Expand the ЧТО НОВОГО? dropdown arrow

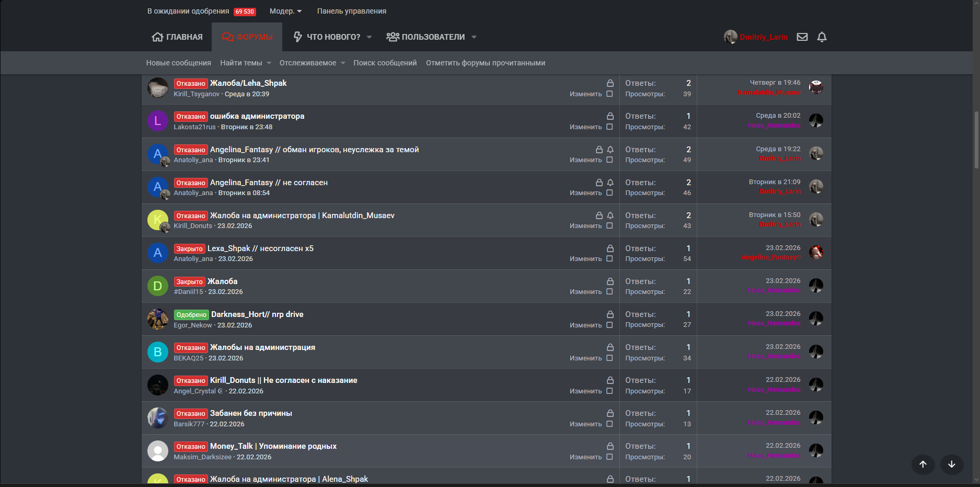coord(369,37)
